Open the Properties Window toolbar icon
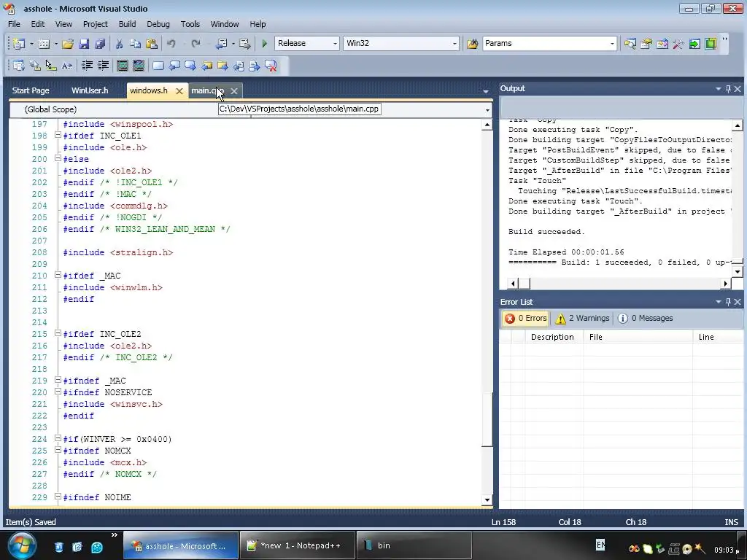747x560 pixels. (x=646, y=44)
